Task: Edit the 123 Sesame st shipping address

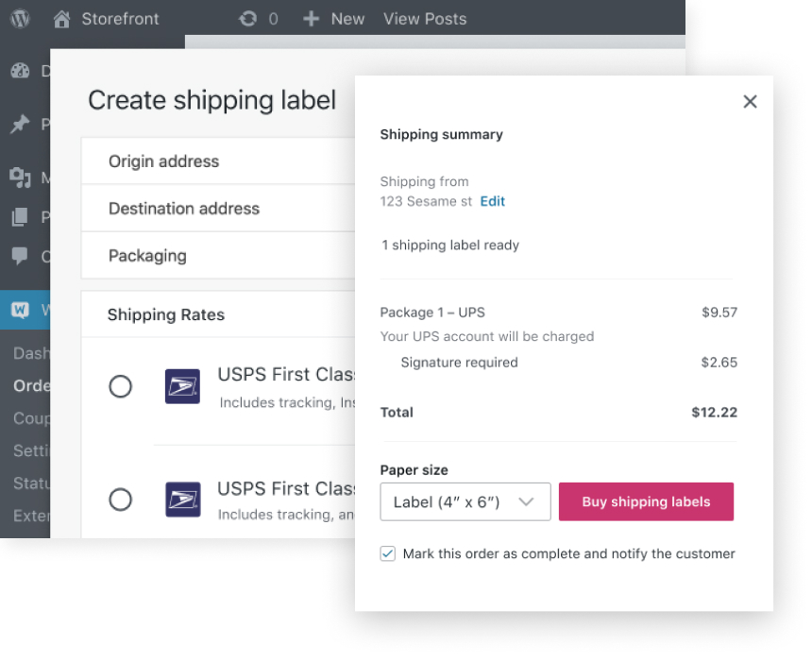Action: 492,201
